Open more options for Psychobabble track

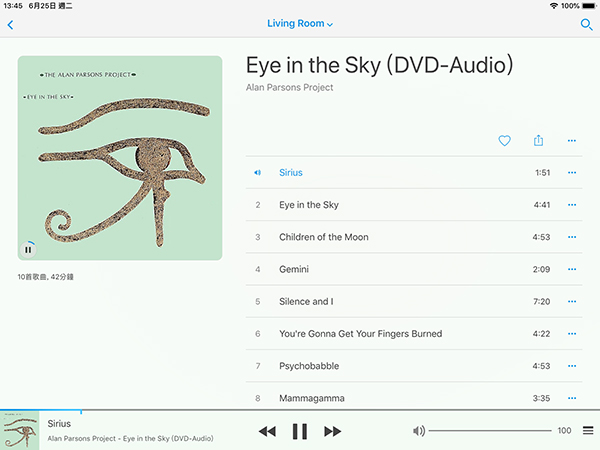(572, 366)
